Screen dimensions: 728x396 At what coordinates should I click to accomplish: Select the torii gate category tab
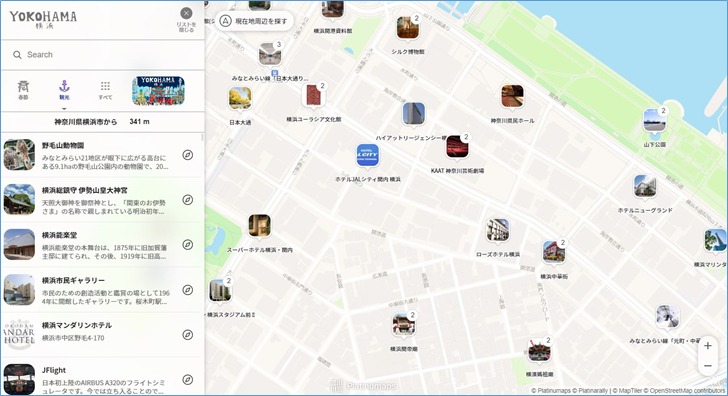click(23, 90)
